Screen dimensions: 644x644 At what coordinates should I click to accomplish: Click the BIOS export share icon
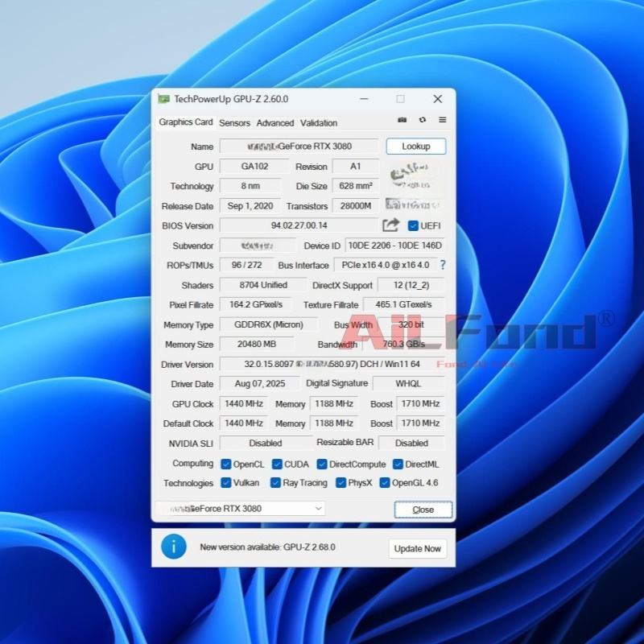(x=390, y=225)
